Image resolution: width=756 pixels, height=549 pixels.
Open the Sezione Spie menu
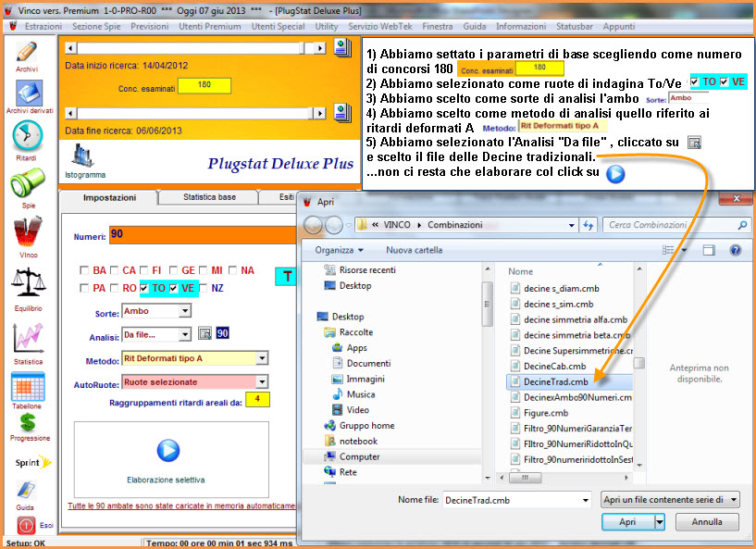(x=96, y=27)
